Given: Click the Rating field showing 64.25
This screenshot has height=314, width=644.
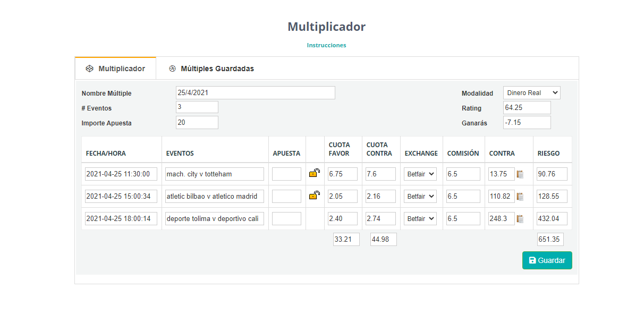Looking at the screenshot, I should (x=527, y=108).
